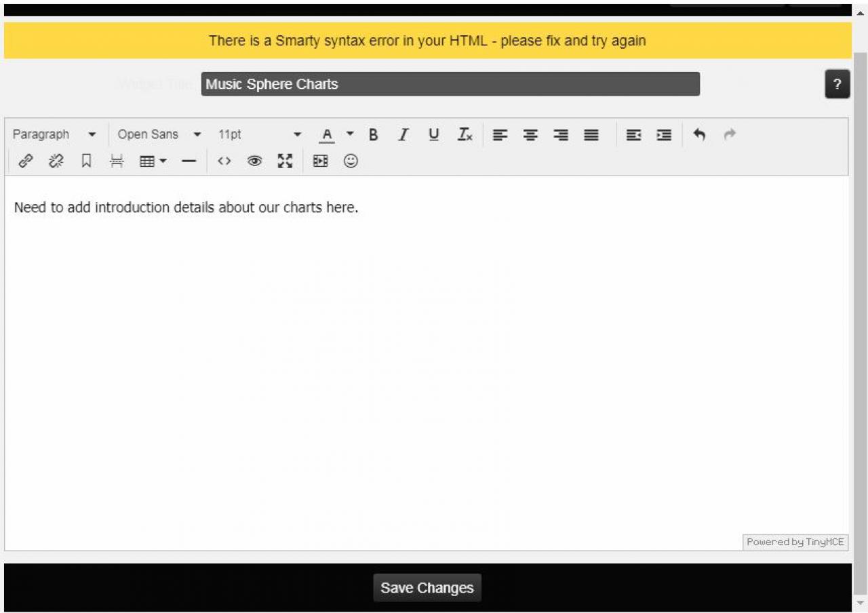Toggle italic formatting
The width and height of the screenshot is (868, 613).
pyautogui.click(x=403, y=135)
